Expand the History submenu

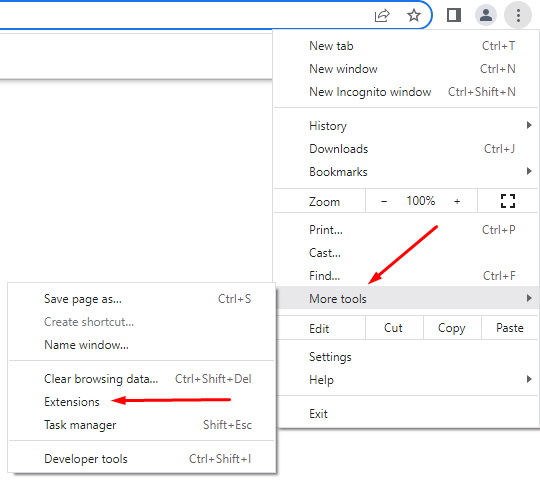pyautogui.click(x=406, y=126)
